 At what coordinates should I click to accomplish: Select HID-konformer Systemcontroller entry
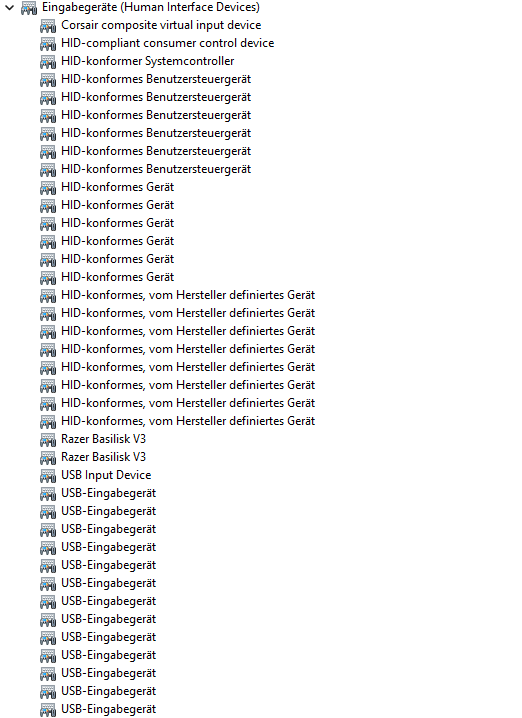click(x=147, y=61)
